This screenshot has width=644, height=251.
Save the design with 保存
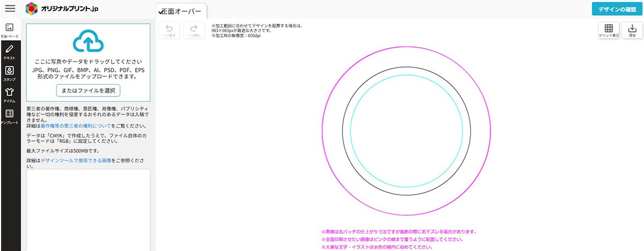pos(632,31)
